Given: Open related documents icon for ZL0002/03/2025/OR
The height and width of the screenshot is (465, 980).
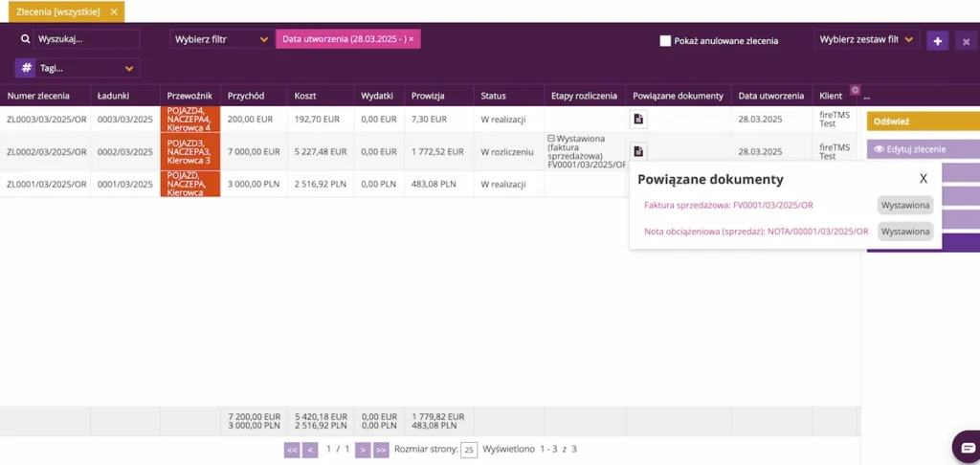Looking at the screenshot, I should click(x=638, y=150).
